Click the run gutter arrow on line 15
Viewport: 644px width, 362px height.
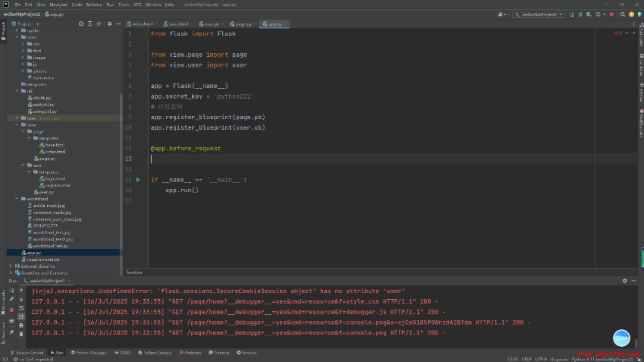(x=138, y=180)
